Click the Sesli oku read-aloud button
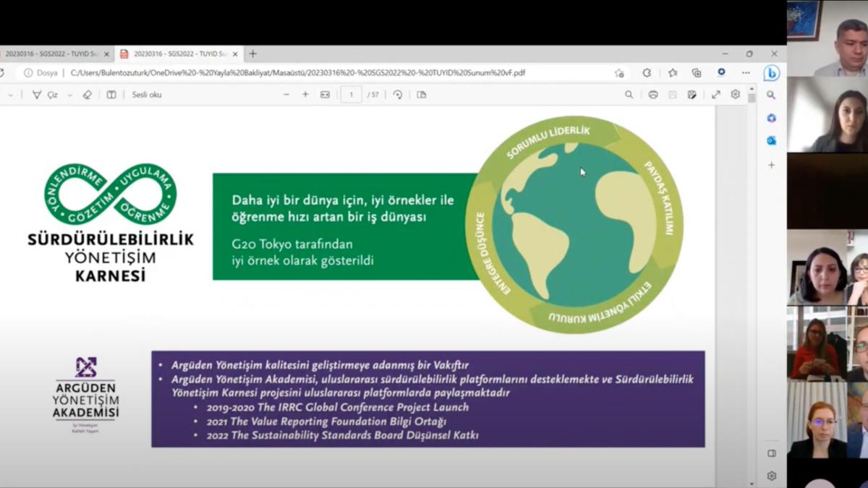Screen dimensions: 868x488 click(147, 95)
